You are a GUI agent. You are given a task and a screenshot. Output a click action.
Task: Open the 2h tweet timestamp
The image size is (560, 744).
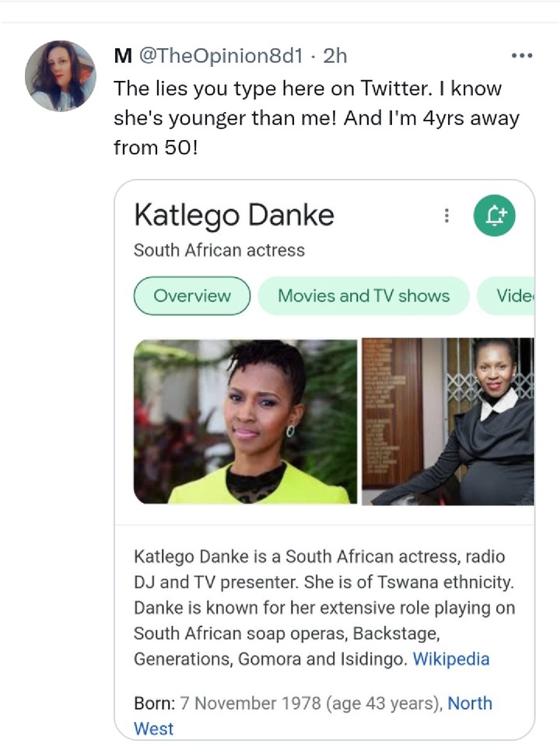335,56
